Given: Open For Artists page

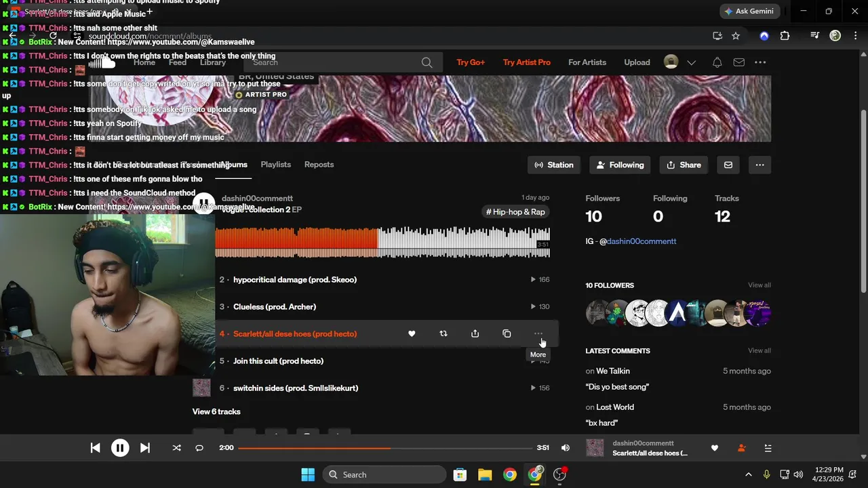Looking at the screenshot, I should [x=587, y=62].
